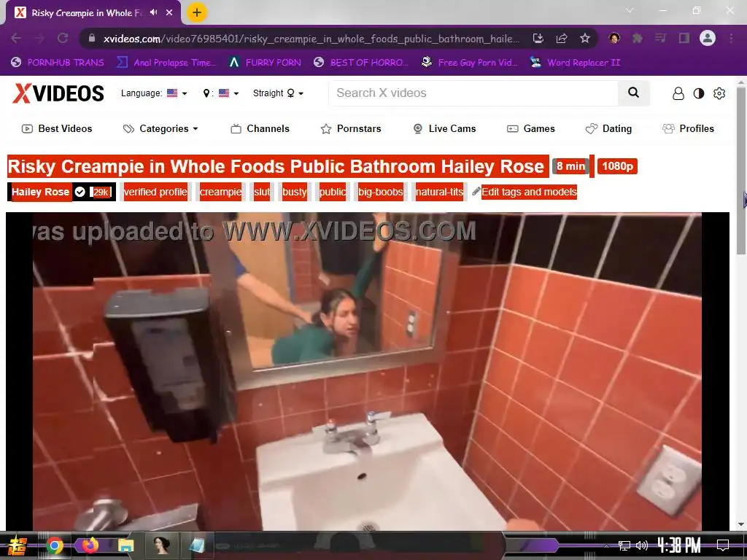This screenshot has width=747, height=560.
Task: Toggle the browser side panel icon
Action: tap(684, 38)
